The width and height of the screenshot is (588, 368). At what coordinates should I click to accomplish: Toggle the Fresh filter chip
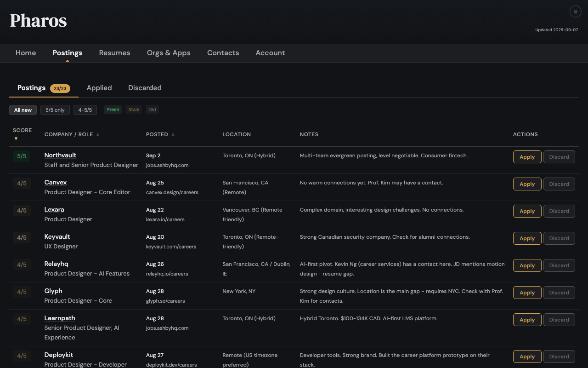tap(113, 109)
